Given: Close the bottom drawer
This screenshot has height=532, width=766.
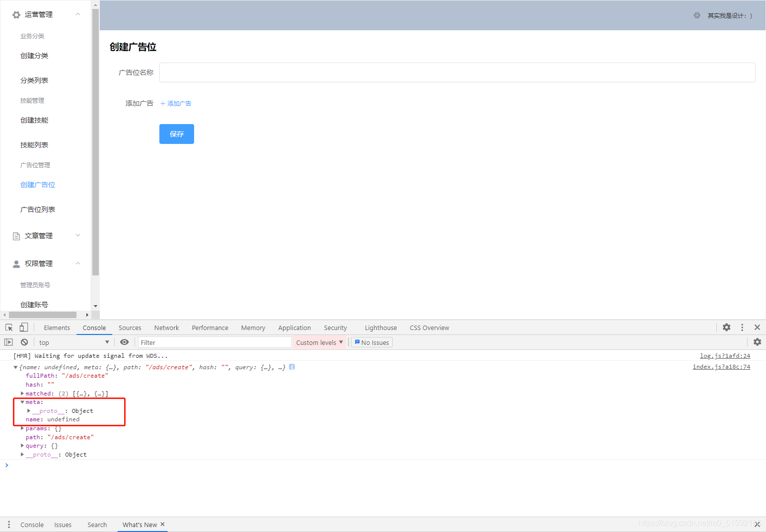Looking at the screenshot, I should [757, 525].
